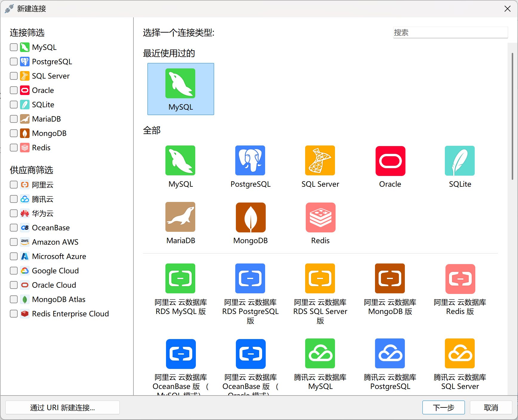Select 阿里云 OceanBase 版 MySQL 模式 icon
Viewport: 518px width, 420px height.
(181, 354)
